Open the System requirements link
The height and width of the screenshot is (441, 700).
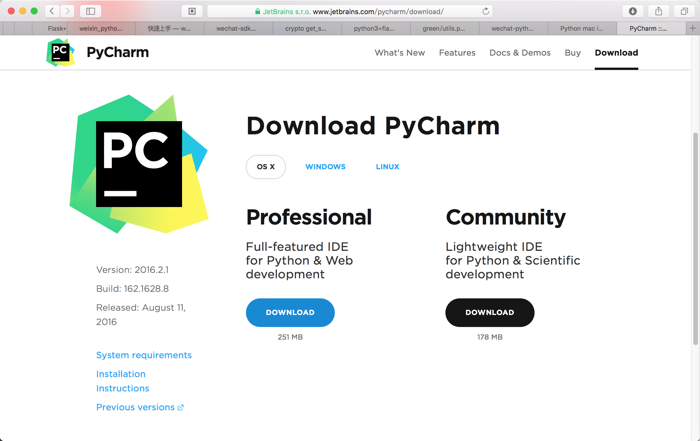[144, 355]
